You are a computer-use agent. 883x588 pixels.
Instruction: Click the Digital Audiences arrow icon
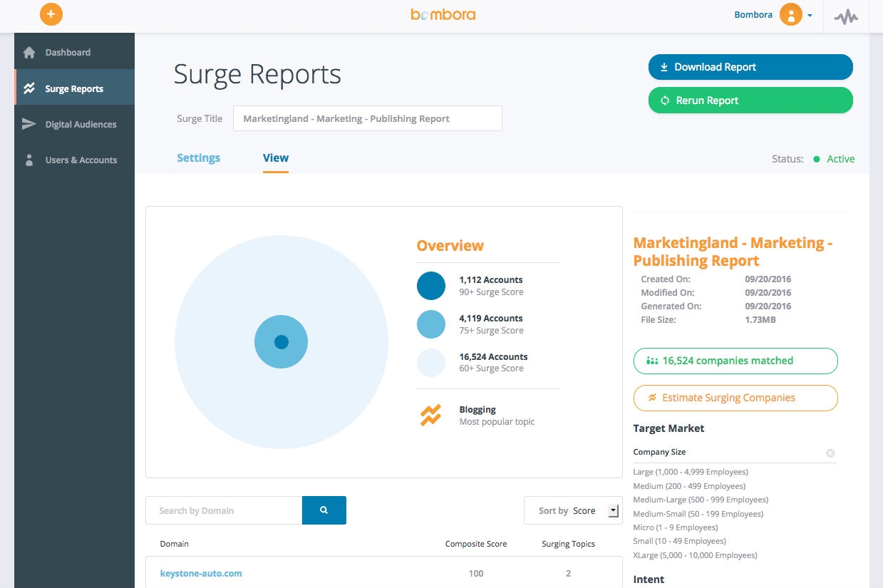click(x=29, y=124)
